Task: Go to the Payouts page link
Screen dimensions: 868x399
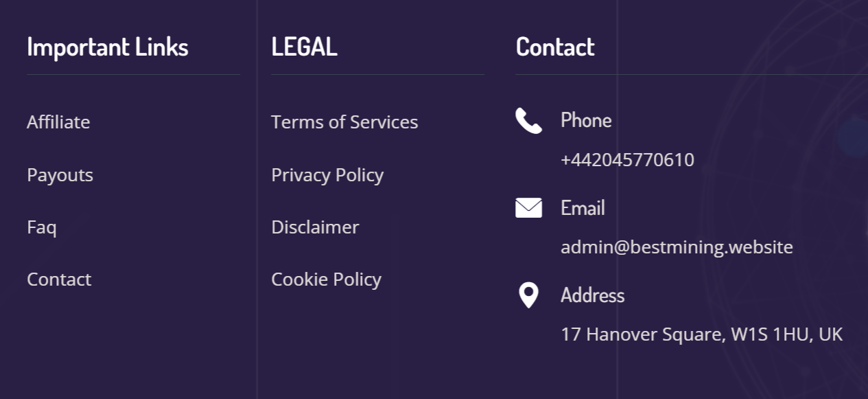Action: tap(60, 175)
